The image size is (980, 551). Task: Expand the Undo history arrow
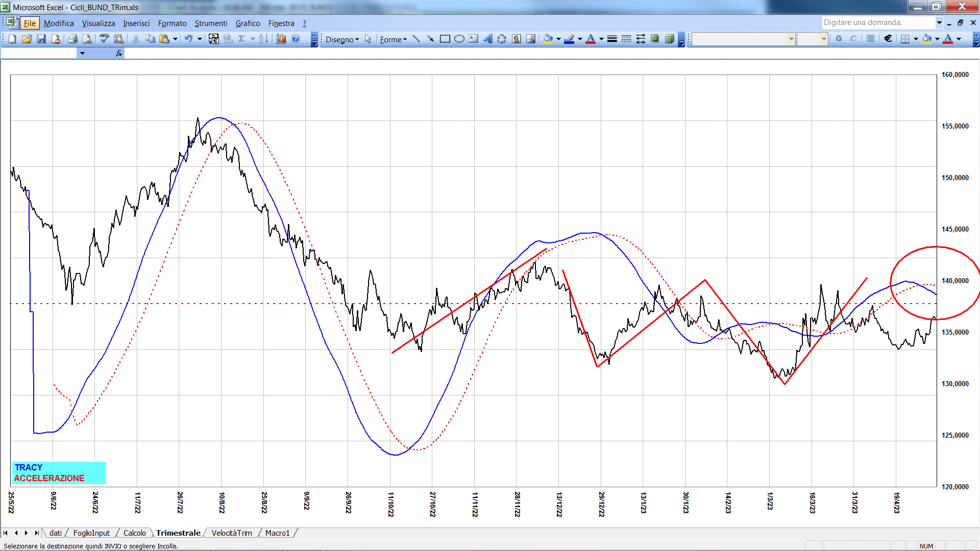point(200,39)
